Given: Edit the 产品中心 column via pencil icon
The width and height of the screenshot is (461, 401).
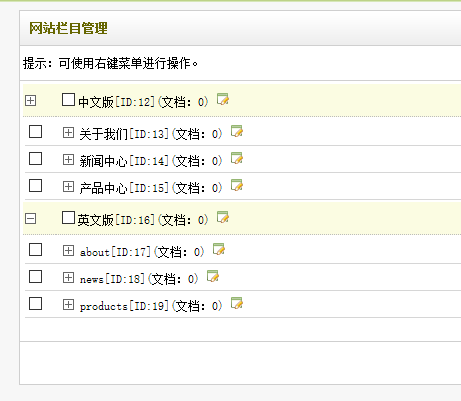Looking at the screenshot, I should [x=237, y=185].
